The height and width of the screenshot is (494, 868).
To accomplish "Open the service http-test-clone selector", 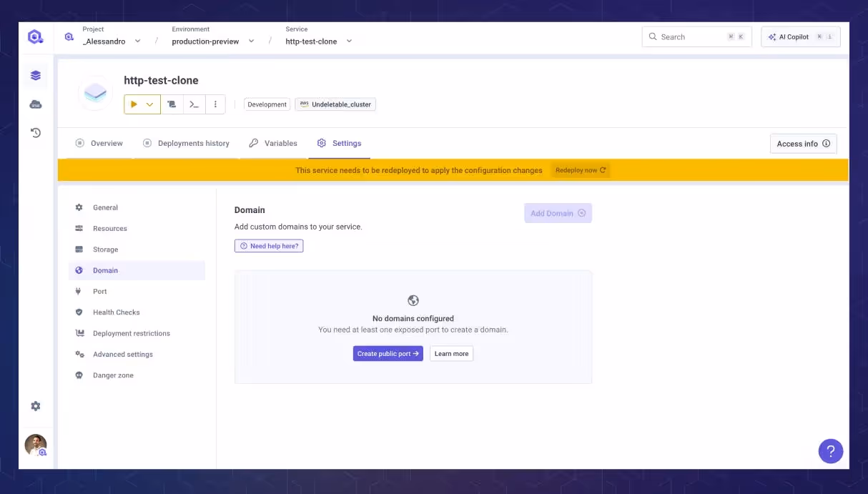I will [x=349, y=41].
